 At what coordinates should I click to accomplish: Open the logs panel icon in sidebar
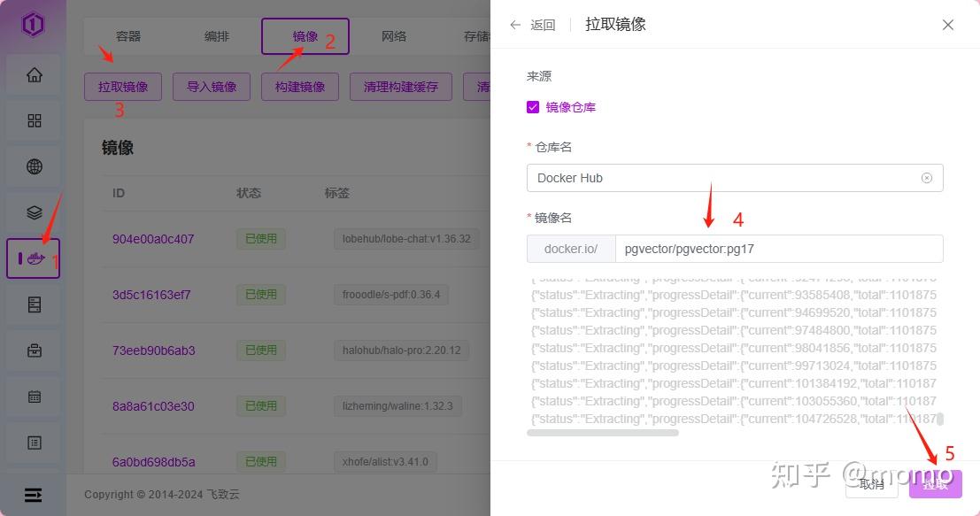pyautogui.click(x=33, y=443)
